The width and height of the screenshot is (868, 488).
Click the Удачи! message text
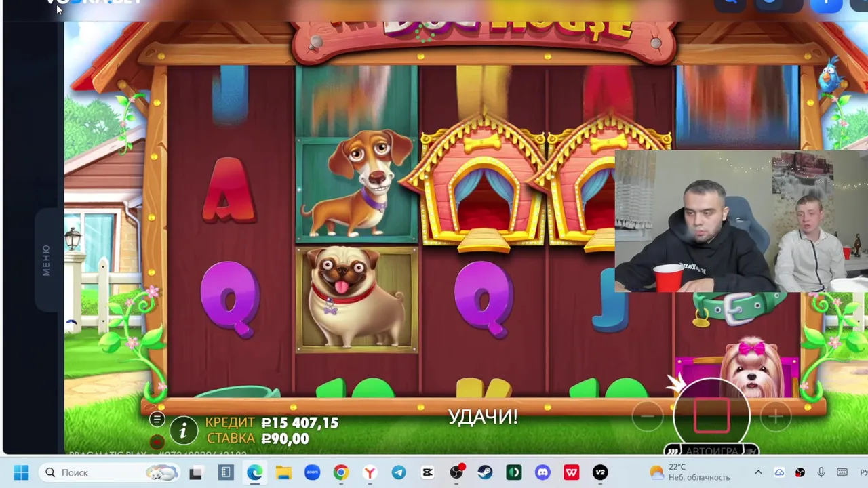(483, 417)
